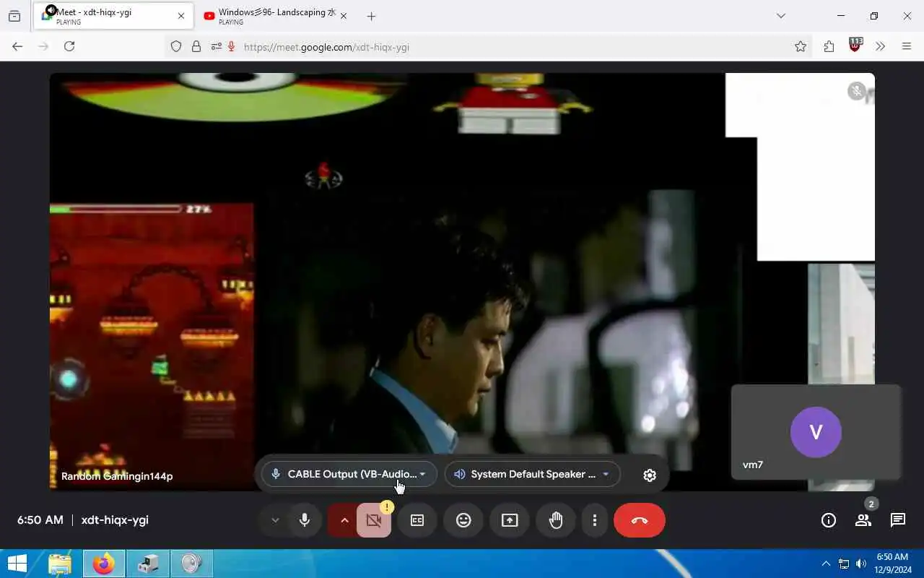Turn on captions
The image size is (924, 578).
point(417,520)
